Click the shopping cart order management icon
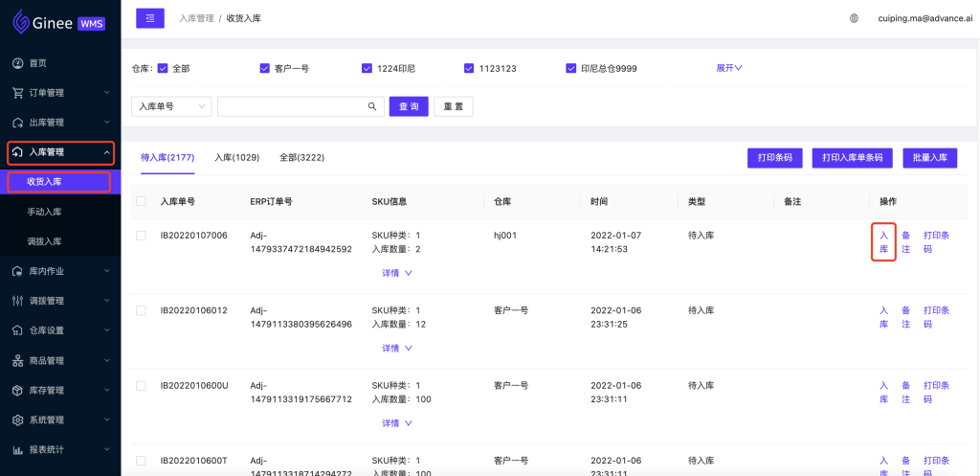 (x=17, y=93)
